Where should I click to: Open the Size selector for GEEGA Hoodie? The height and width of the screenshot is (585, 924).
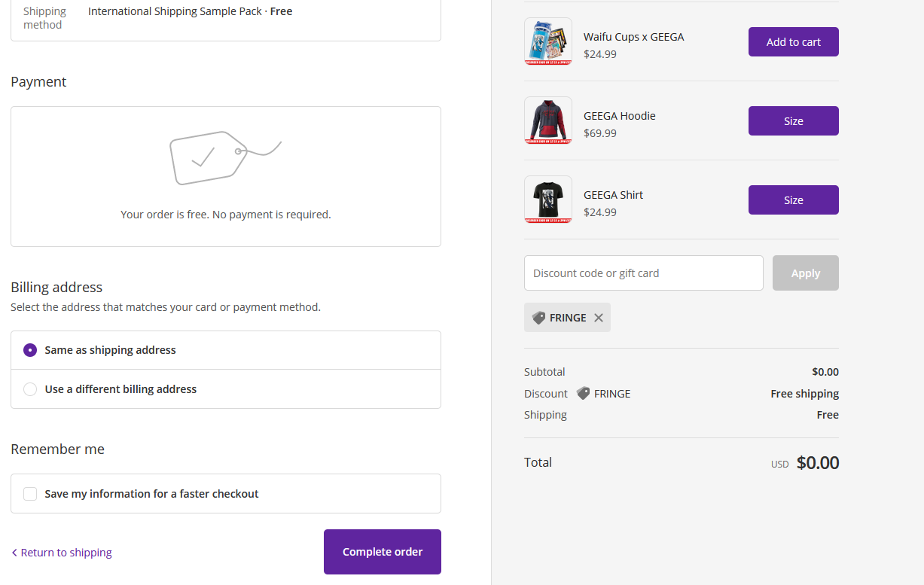793,121
